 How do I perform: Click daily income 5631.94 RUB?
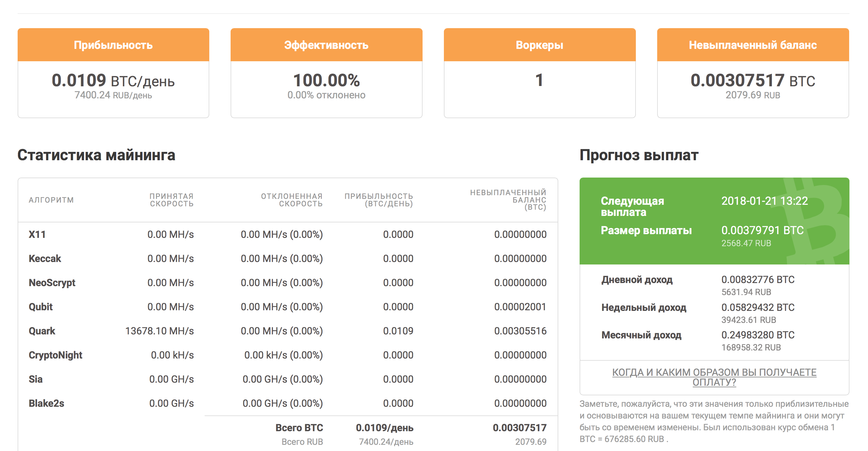[746, 292]
